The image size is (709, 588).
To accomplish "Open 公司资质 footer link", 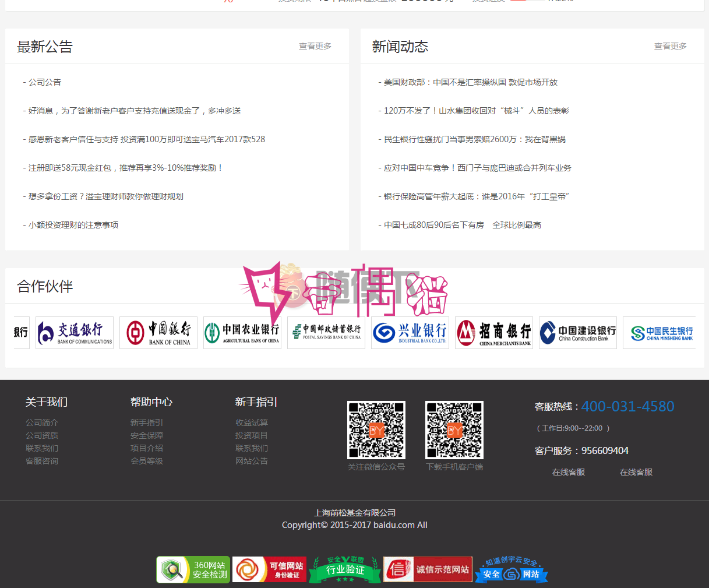I will (42, 435).
